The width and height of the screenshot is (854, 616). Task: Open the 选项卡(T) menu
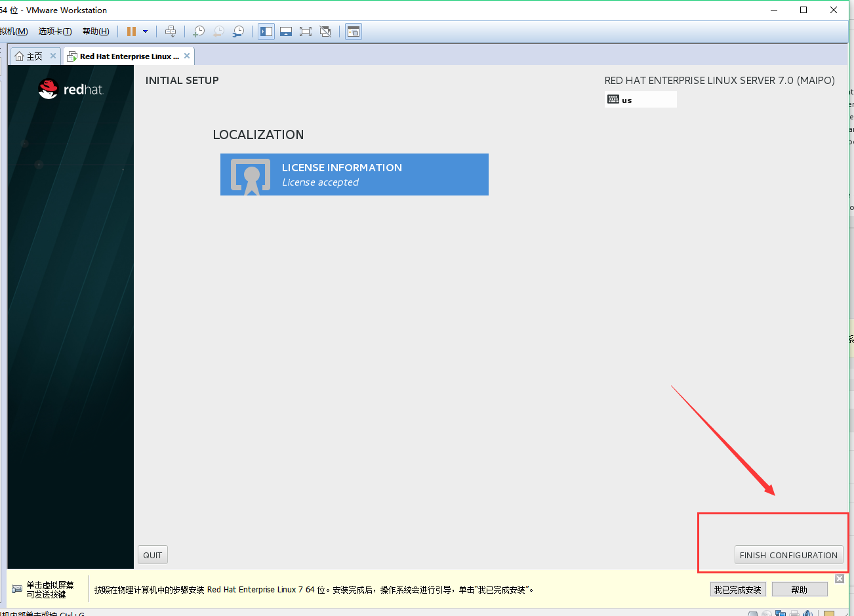point(55,31)
